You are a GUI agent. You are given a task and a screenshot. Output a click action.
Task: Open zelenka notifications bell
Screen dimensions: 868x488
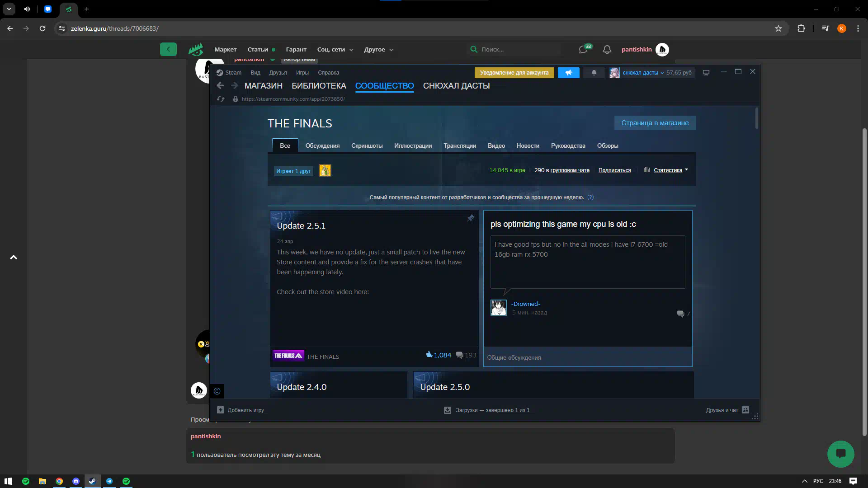(607, 50)
